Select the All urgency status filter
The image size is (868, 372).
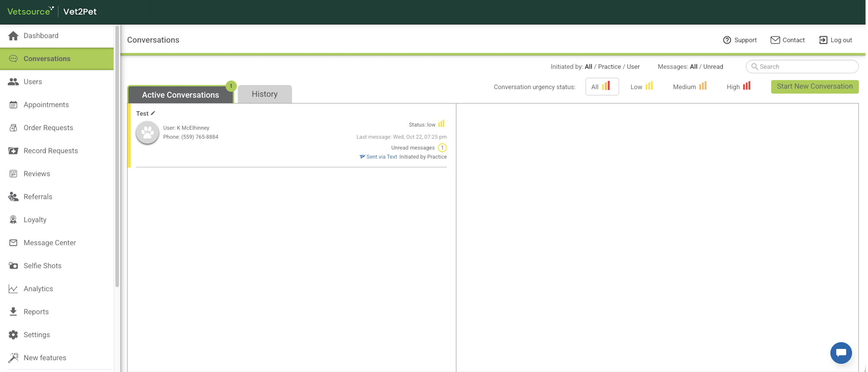[x=602, y=87]
